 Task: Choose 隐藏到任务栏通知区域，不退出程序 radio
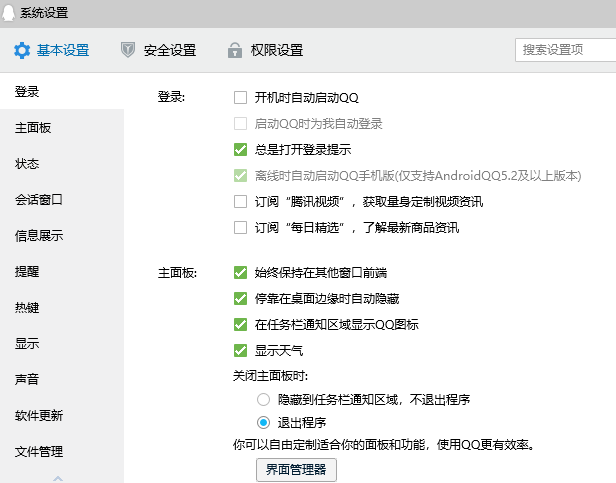click(x=263, y=400)
